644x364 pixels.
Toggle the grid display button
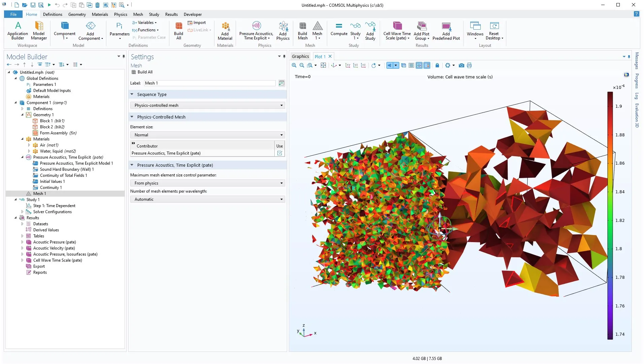pyautogui.click(x=411, y=65)
